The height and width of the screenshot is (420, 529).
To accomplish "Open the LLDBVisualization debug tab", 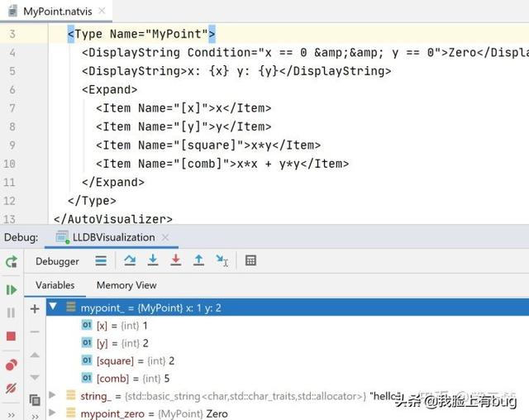I will [112, 237].
